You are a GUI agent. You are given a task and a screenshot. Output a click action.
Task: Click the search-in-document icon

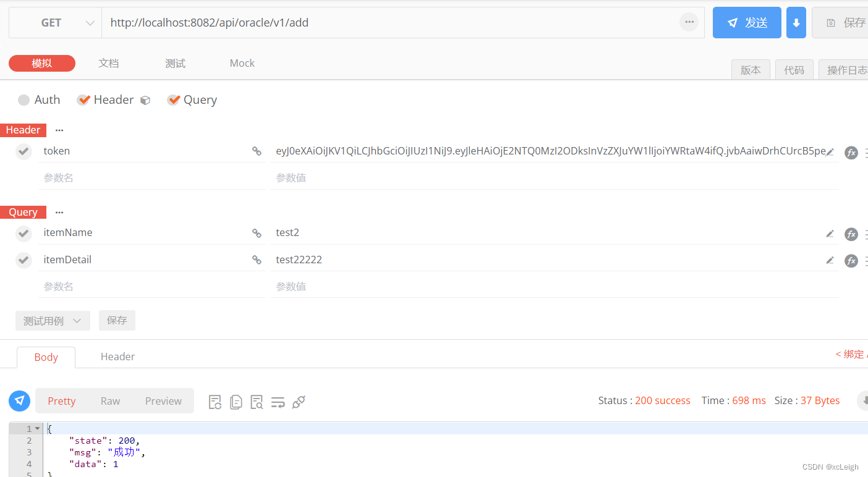click(257, 402)
